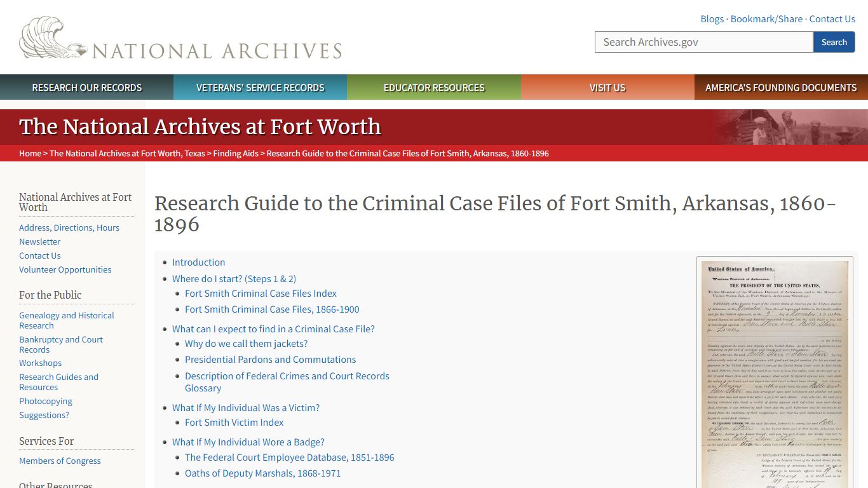Viewport: 868px width, 488px height.
Task: Open What can I expect to find in a Criminal Case File?
Action: (x=273, y=329)
